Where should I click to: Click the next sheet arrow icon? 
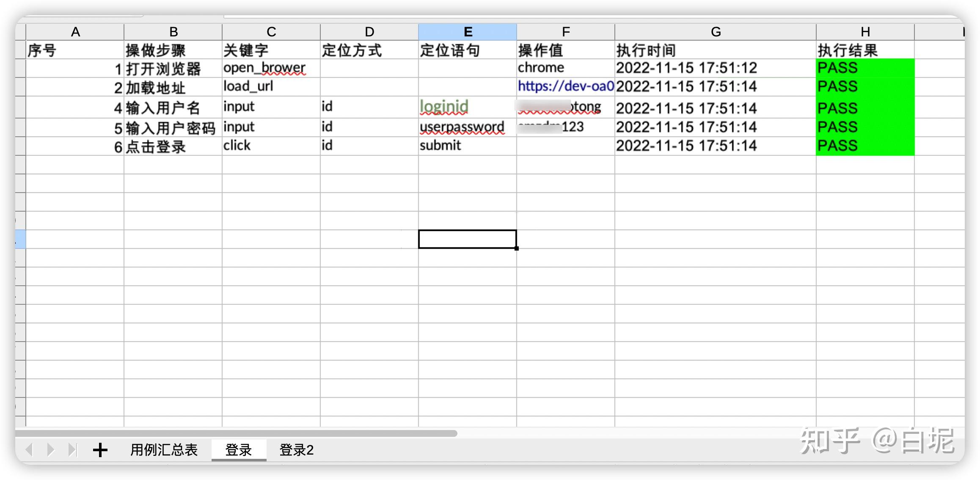click(51, 450)
